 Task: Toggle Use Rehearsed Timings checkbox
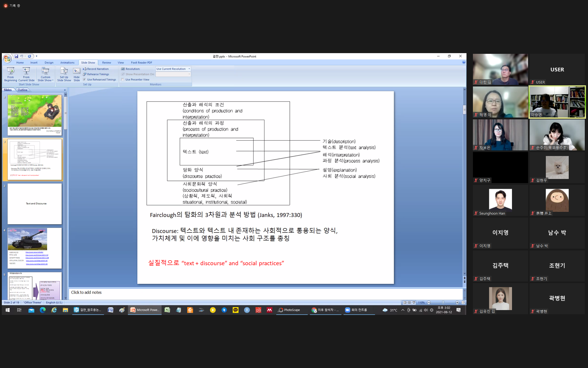(84, 80)
